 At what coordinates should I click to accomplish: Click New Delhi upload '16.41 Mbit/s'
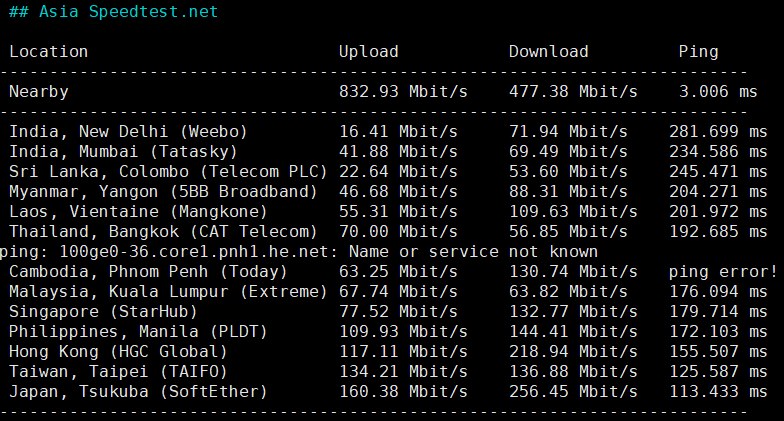[398, 132]
